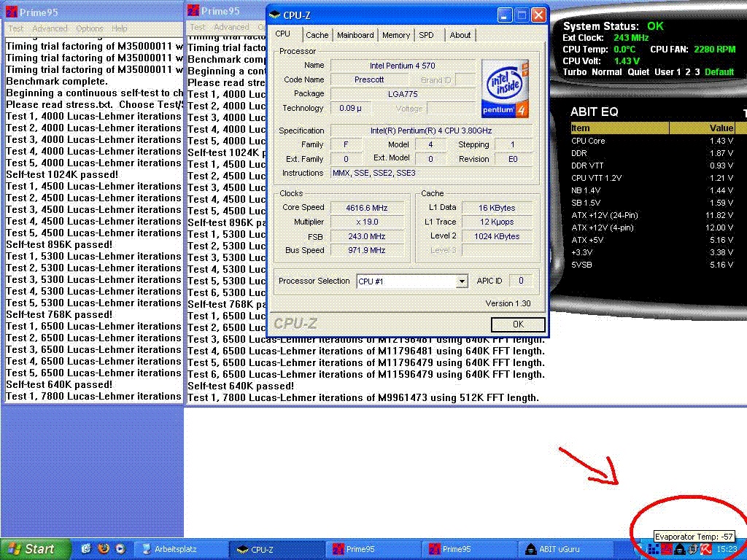747x560 pixels.
Task: Switch to the Cache tab in CPU-Z
Action: coord(317,35)
